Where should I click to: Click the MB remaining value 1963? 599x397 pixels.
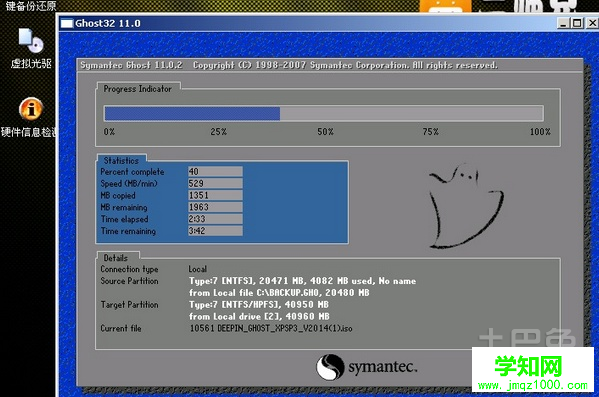[x=215, y=207]
